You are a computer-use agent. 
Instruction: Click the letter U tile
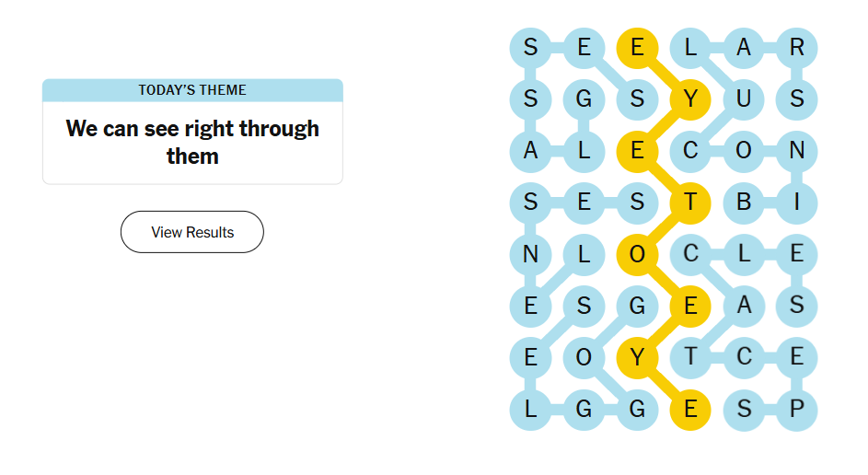pos(744,98)
